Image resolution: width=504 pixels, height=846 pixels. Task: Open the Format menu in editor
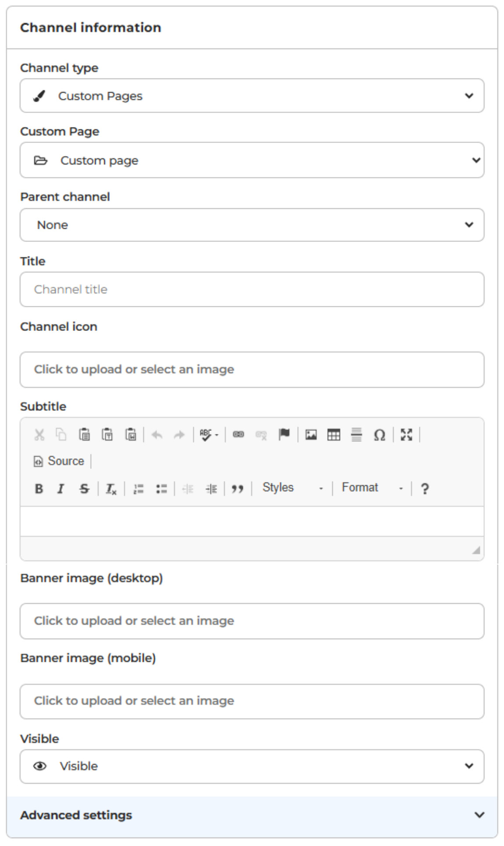372,488
